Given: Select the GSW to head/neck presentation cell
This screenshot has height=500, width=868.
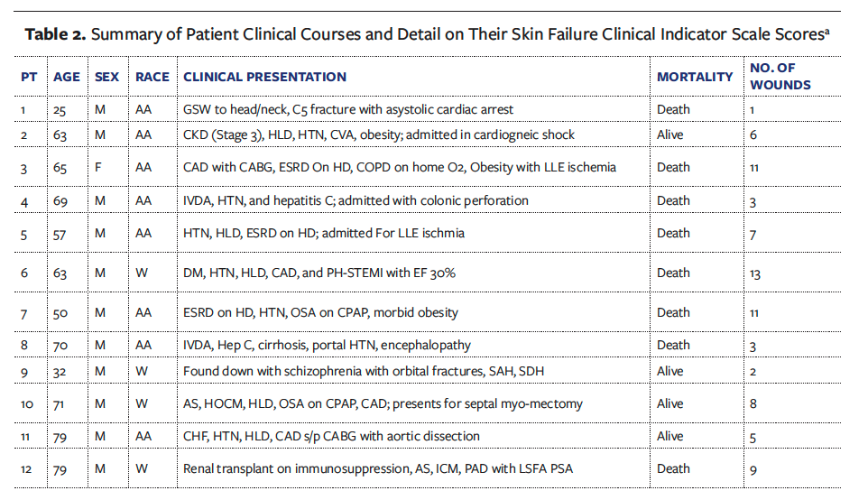Looking at the screenshot, I should click(x=348, y=110).
